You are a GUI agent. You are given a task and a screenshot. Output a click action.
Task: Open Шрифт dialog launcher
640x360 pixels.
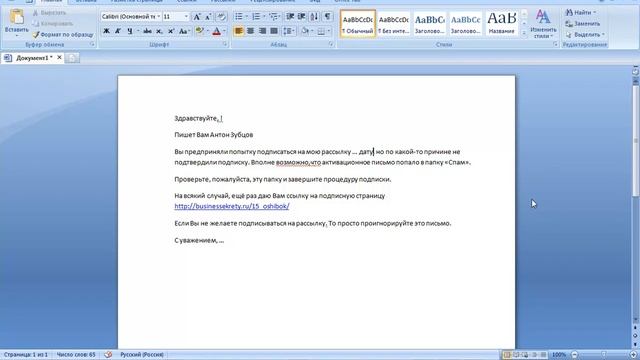click(x=225, y=44)
